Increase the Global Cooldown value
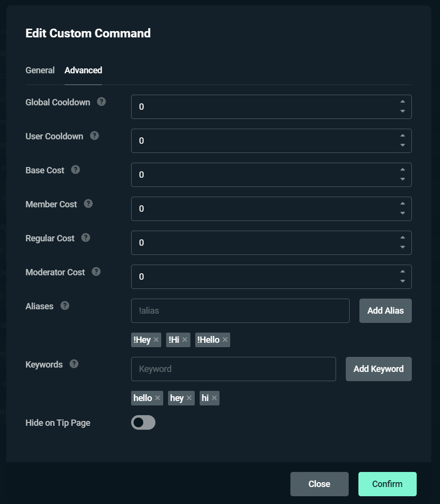 (x=403, y=102)
